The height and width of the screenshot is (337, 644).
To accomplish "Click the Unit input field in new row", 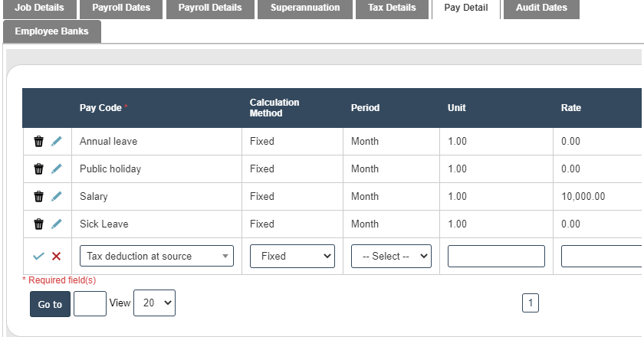I will [x=496, y=257].
